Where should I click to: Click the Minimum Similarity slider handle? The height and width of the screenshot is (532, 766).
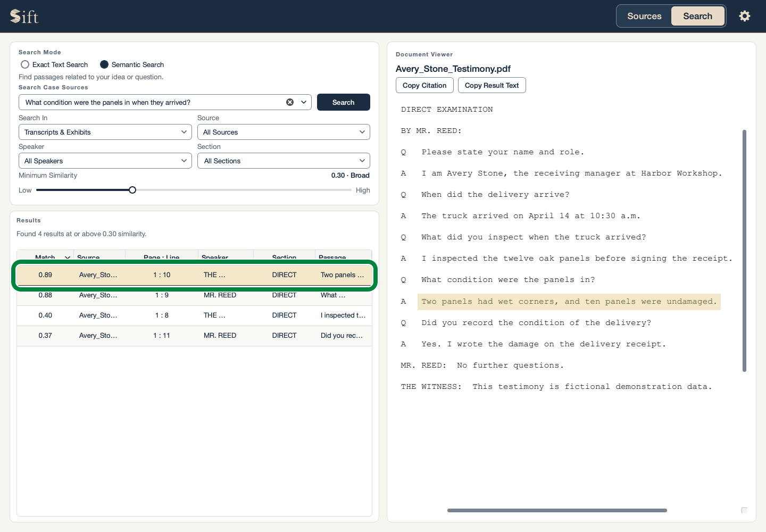(x=132, y=190)
